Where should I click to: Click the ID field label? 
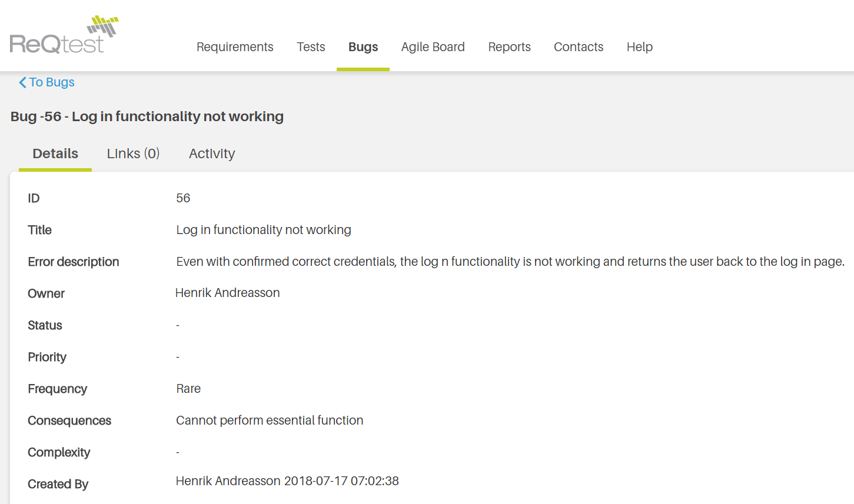click(34, 198)
